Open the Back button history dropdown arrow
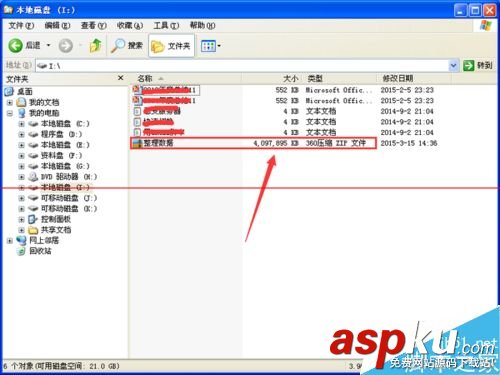The image size is (500, 375). pyautogui.click(x=48, y=45)
